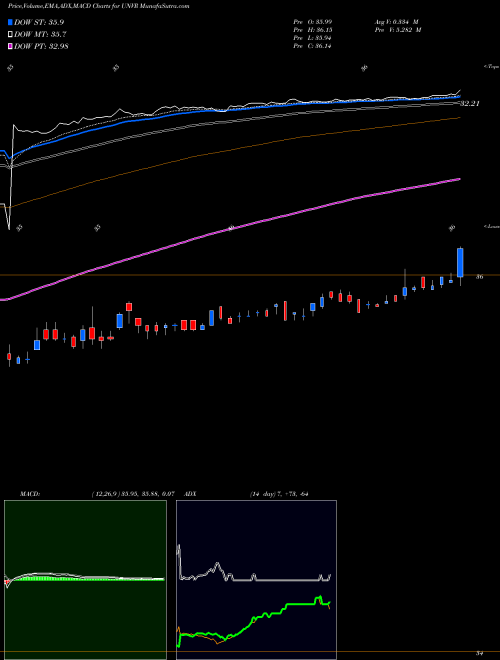The width and height of the screenshot is (500, 660).
Task: Click the white DOW MT legend square
Action: click(10, 34)
